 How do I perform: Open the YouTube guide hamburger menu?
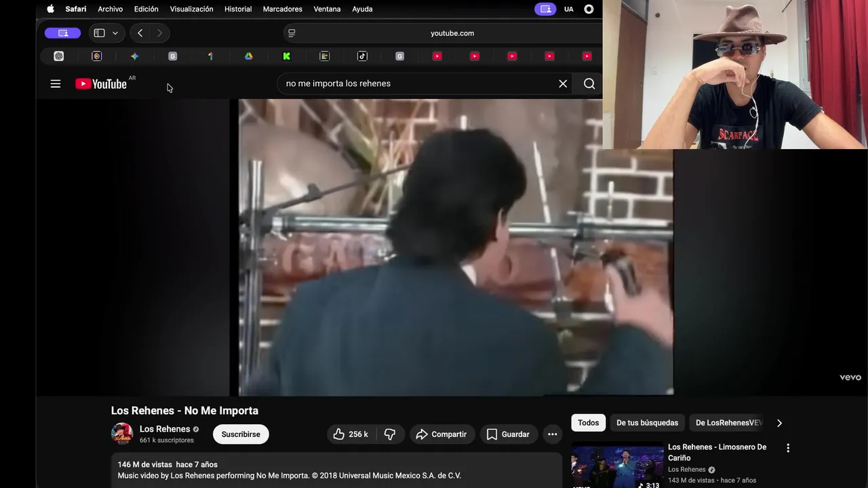click(x=56, y=83)
